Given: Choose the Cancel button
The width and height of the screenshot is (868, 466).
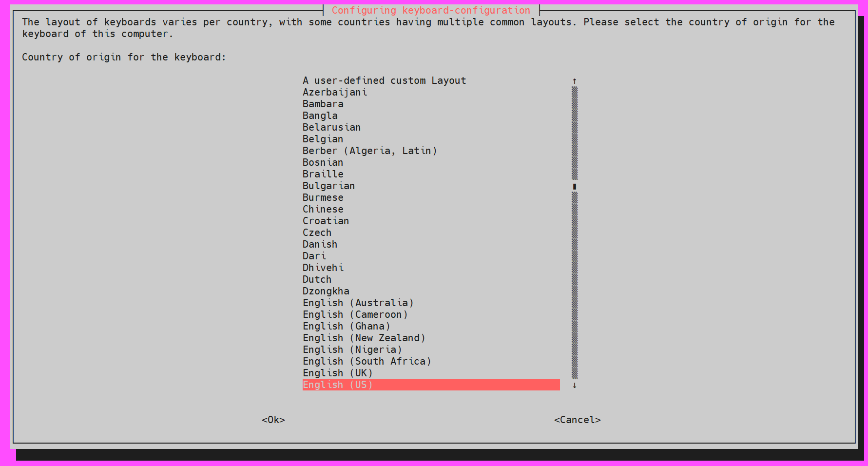Looking at the screenshot, I should click(578, 420).
